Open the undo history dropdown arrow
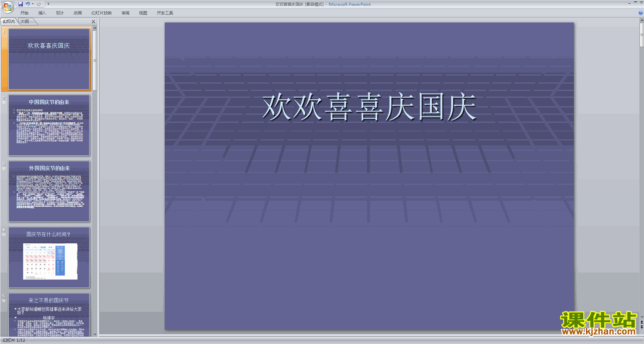 tap(33, 4)
